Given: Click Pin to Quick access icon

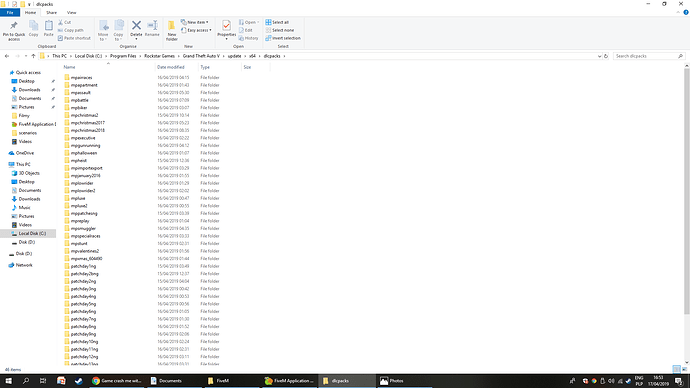Looking at the screenshot, I should pos(14,26).
